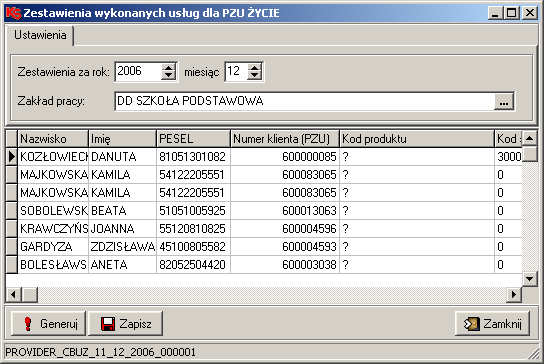Click the month field showing 12
The image size is (544, 364).
pyautogui.click(x=236, y=71)
